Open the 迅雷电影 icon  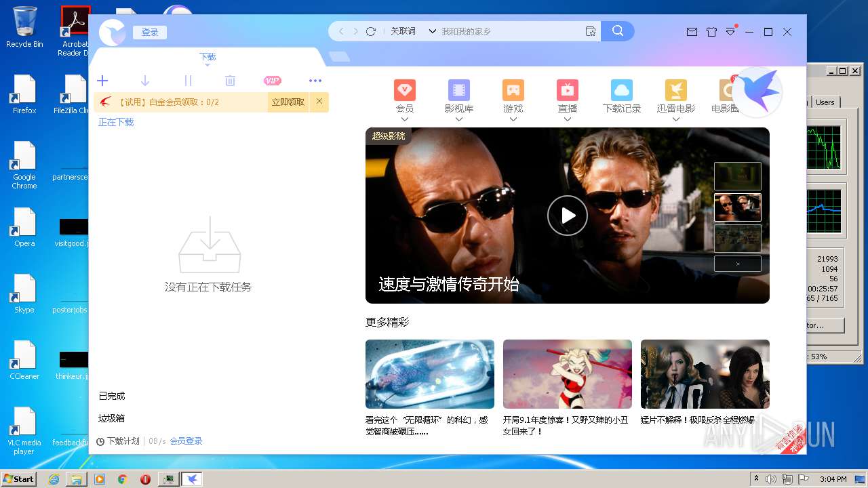click(x=676, y=90)
